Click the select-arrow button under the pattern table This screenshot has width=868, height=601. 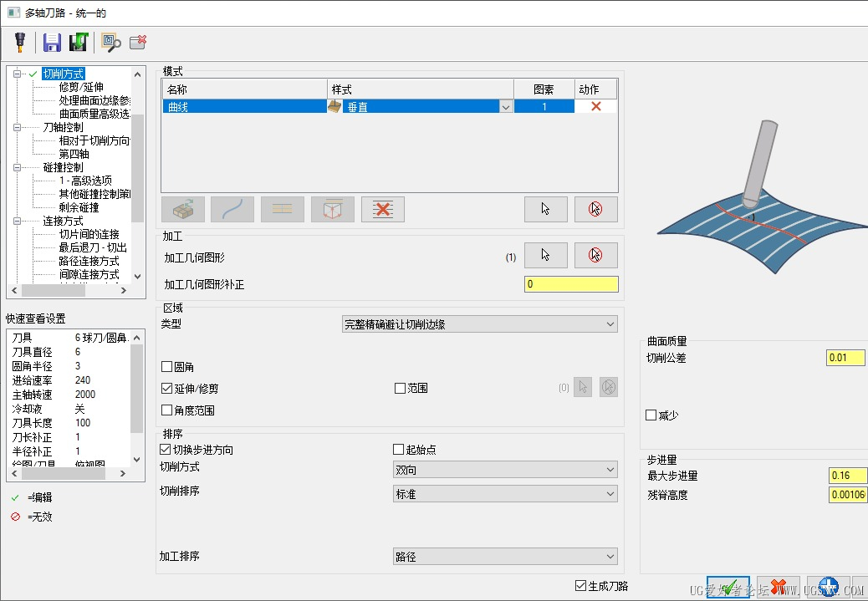(546, 209)
